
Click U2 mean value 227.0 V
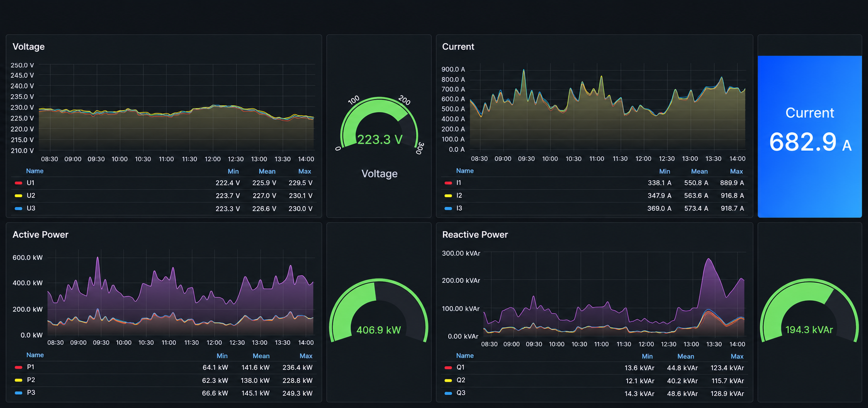tap(264, 195)
